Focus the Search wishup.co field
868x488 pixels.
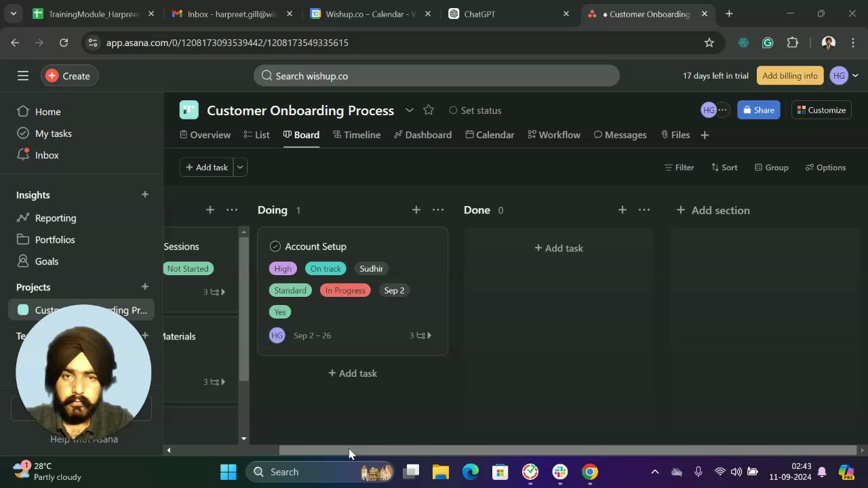[437, 76]
